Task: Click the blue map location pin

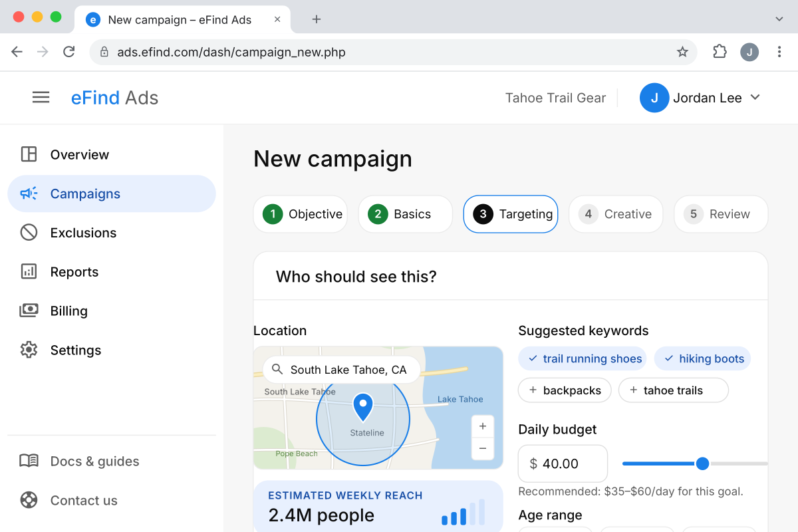Action: (363, 408)
